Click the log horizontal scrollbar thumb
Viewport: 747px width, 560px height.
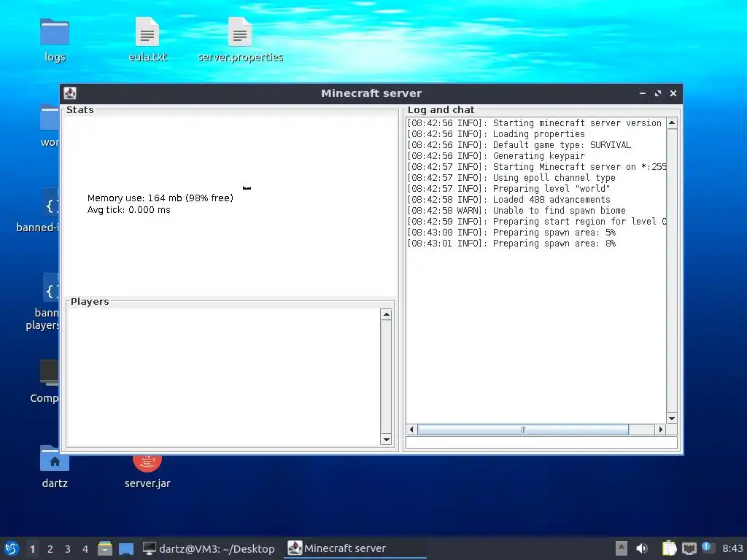click(523, 429)
